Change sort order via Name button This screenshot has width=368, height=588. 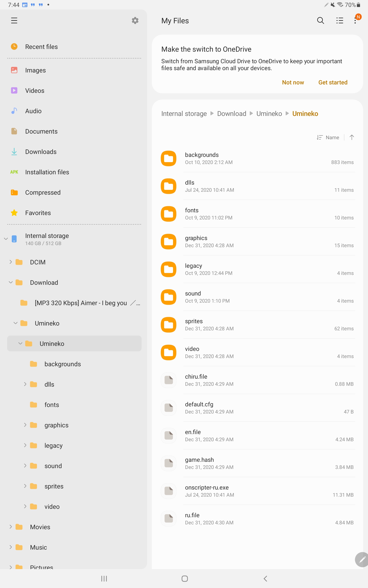click(x=328, y=138)
